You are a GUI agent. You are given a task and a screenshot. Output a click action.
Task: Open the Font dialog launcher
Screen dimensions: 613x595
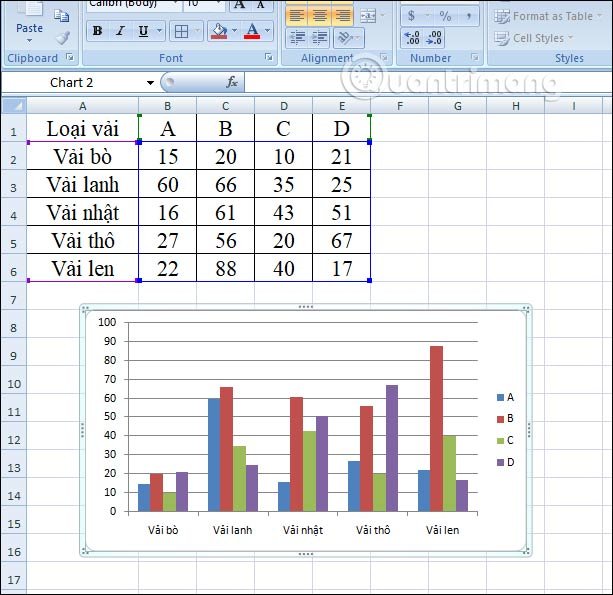tap(267, 59)
